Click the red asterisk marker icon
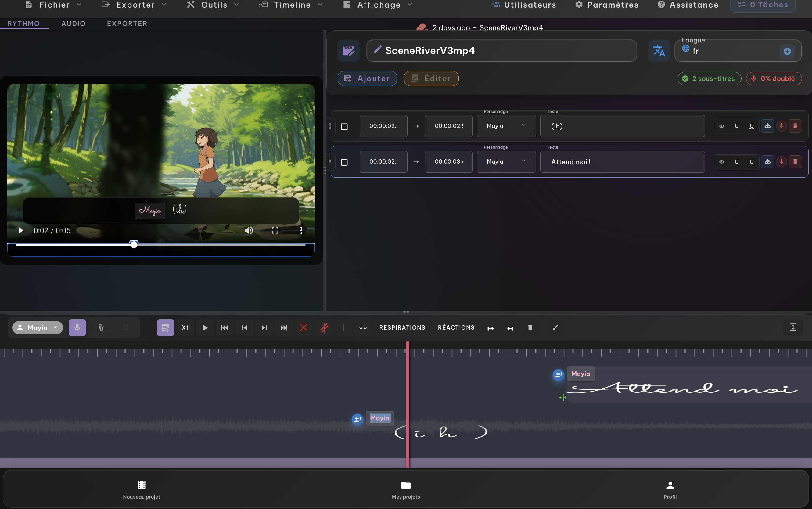The image size is (812, 509). pos(304,327)
